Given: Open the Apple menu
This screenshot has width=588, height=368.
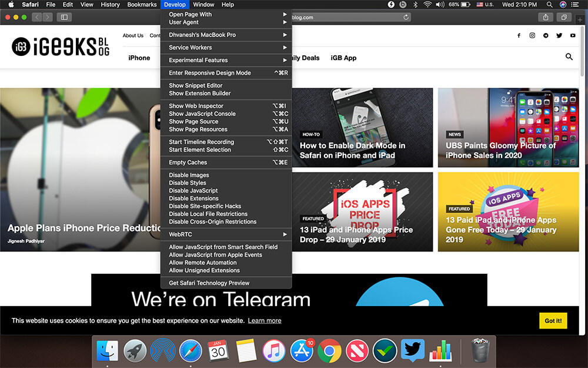Looking at the screenshot, I should click(11, 5).
